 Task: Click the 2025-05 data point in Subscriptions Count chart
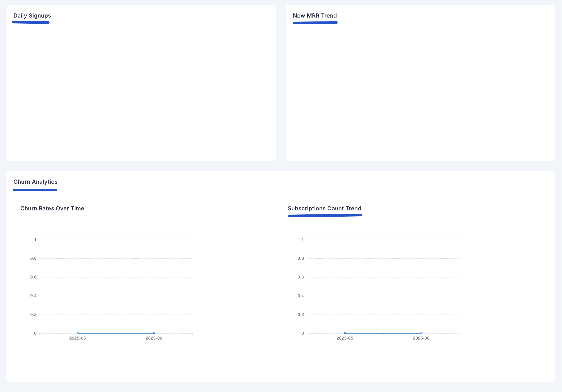pyautogui.click(x=345, y=333)
